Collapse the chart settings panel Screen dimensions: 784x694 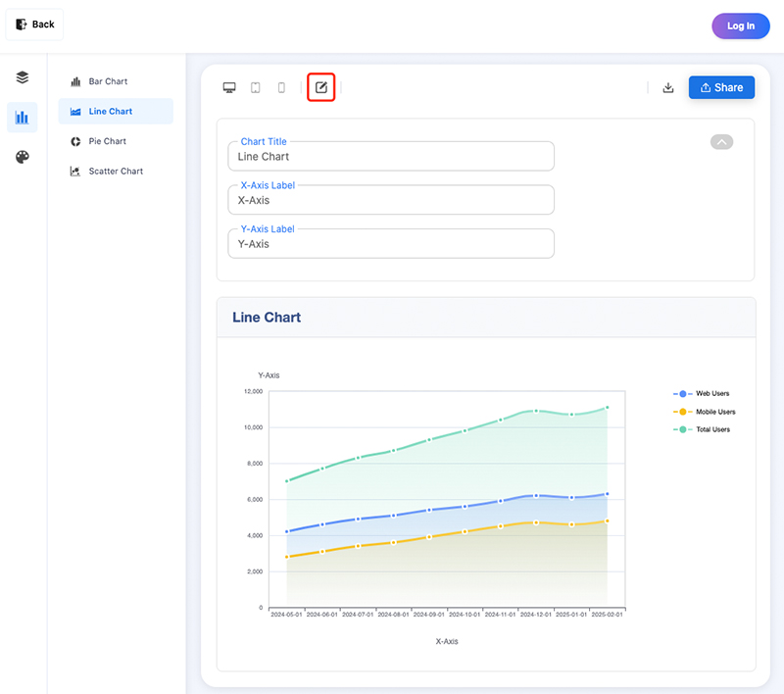721,142
